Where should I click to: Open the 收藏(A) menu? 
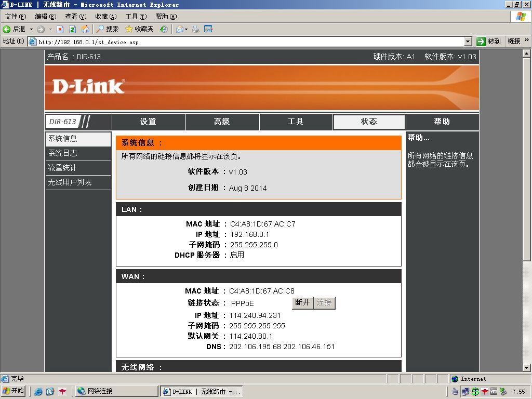[x=106, y=17]
